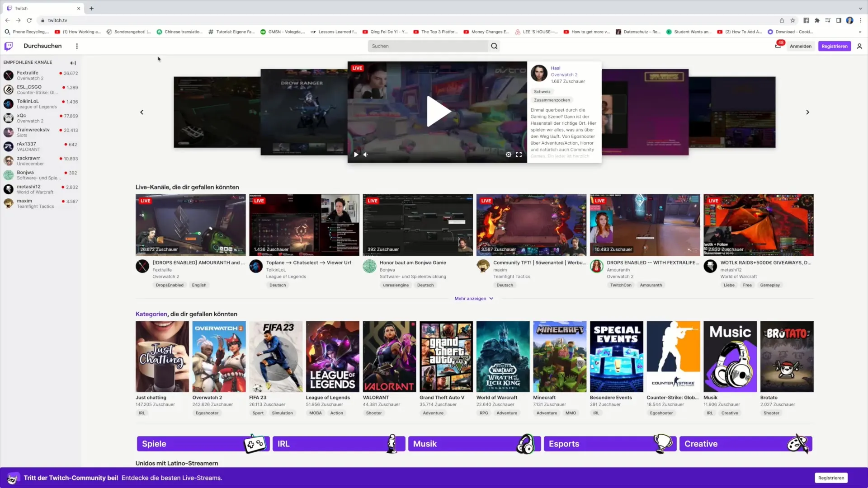
Task: Click the previous arrow navigation icon
Action: click(142, 112)
